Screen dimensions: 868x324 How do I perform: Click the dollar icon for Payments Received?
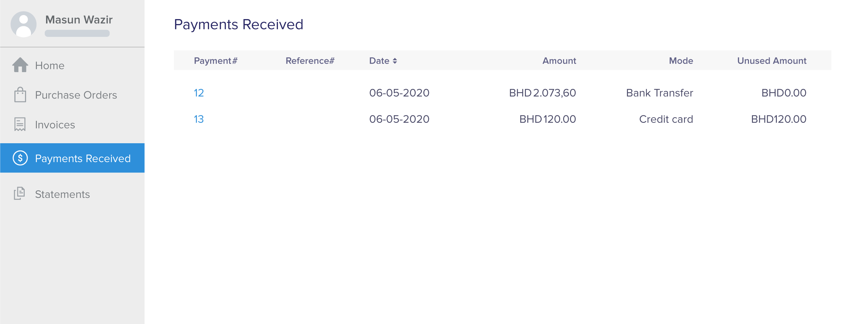20,158
